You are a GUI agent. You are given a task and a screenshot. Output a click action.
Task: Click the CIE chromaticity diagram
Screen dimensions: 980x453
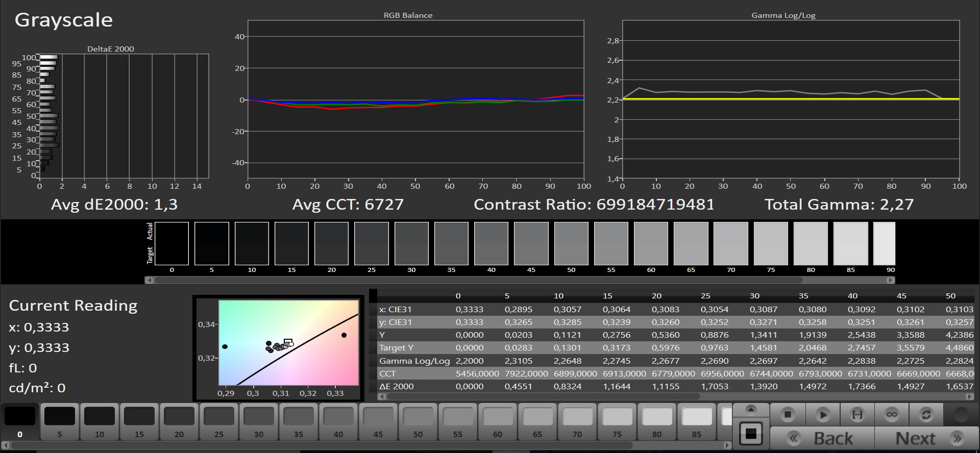(x=289, y=342)
